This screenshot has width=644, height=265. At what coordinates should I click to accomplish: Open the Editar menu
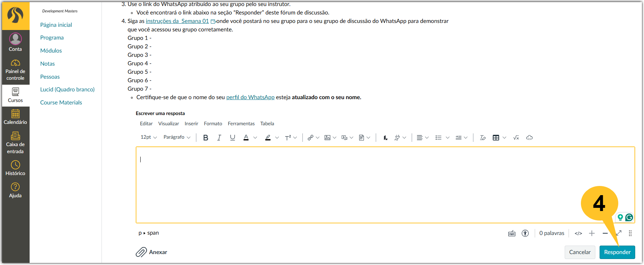click(x=146, y=124)
